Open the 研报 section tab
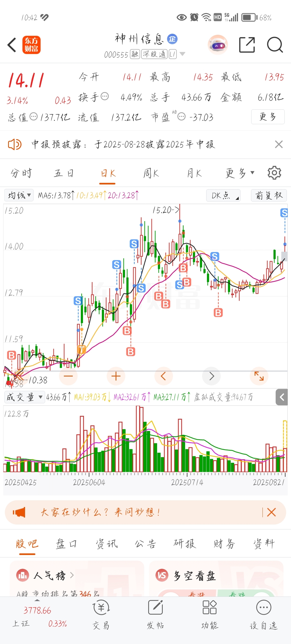 [185, 544]
